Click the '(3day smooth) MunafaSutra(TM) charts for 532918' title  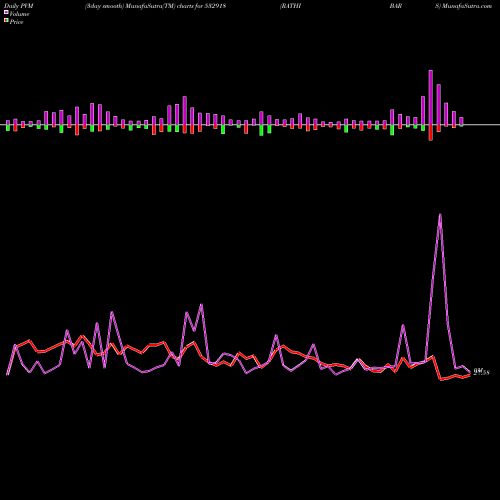click(155, 6)
